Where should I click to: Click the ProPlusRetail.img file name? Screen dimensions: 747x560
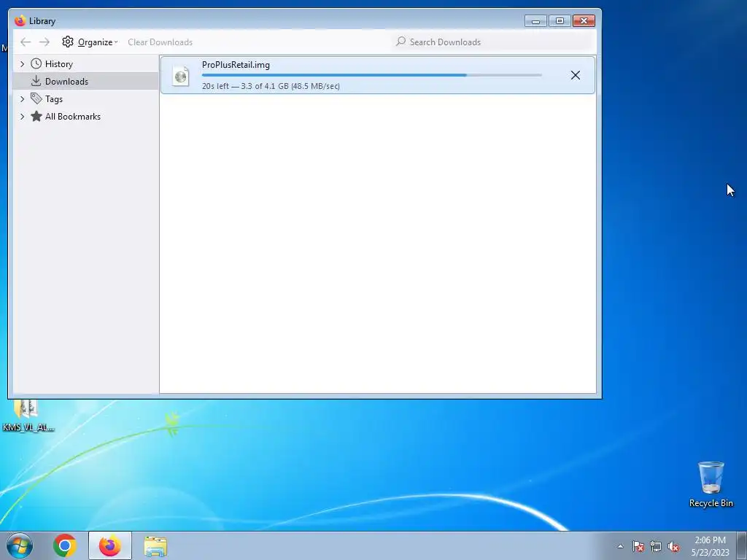point(236,65)
